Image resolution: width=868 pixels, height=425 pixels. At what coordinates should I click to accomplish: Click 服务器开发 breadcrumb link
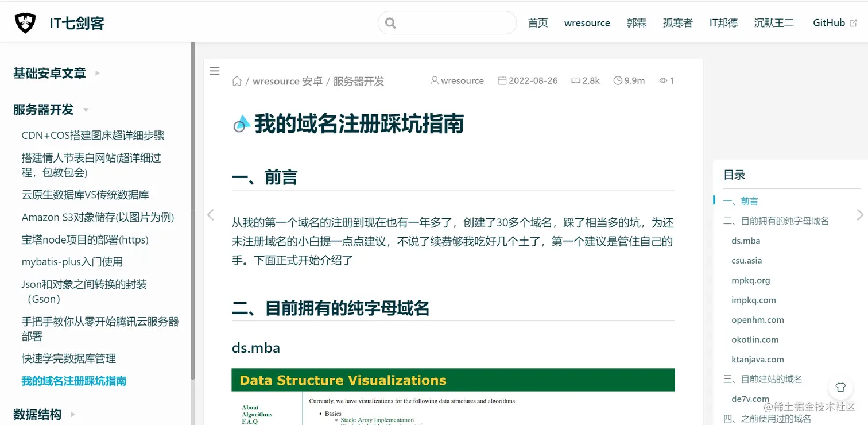[359, 81]
